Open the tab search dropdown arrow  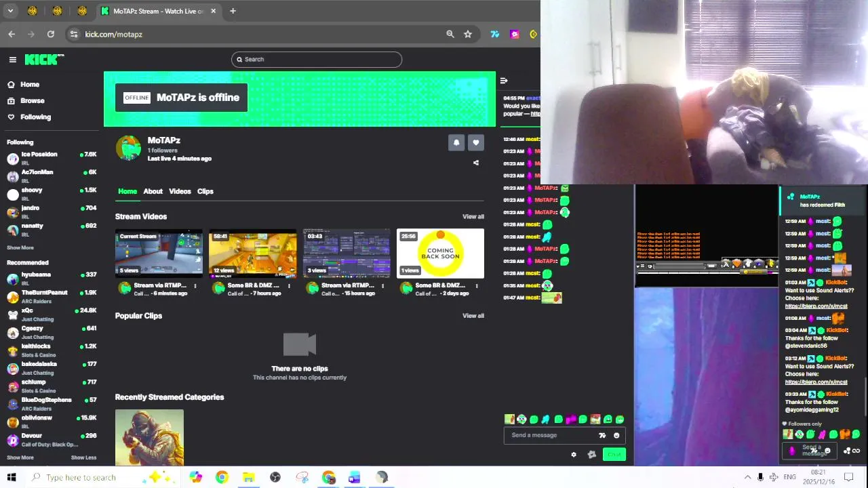(x=10, y=11)
